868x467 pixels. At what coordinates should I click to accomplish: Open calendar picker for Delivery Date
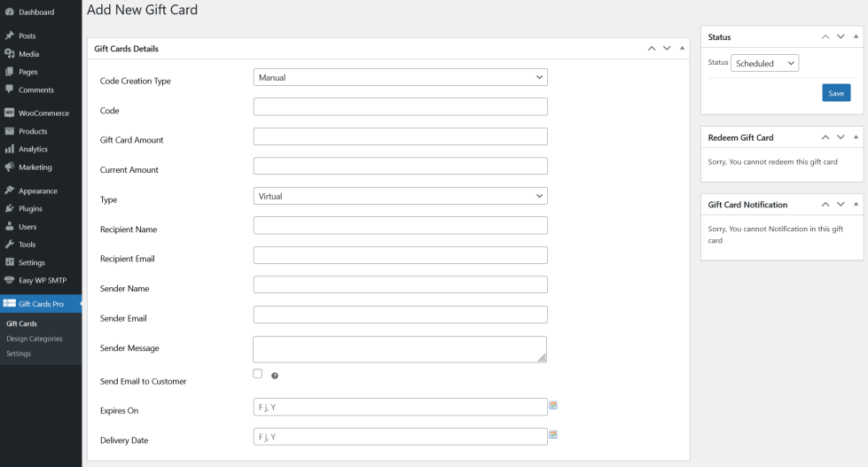tap(553, 435)
